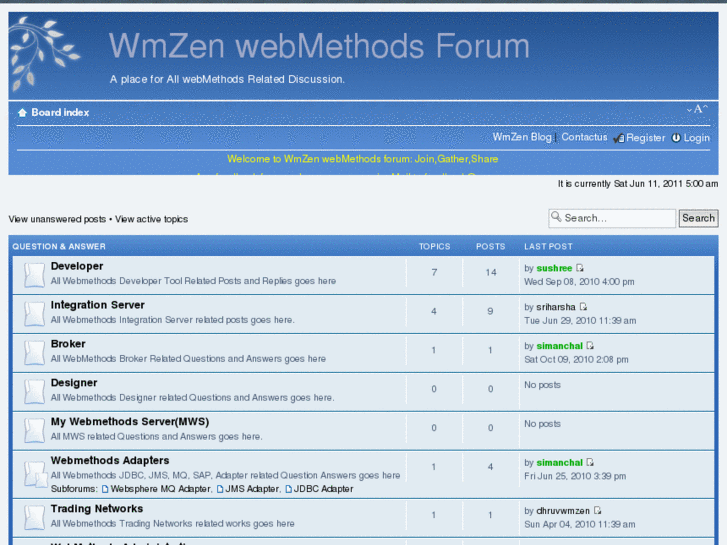Screen dimensions: 727x545
Task: Click the Integration Server forum folder icon
Action: 34,314
